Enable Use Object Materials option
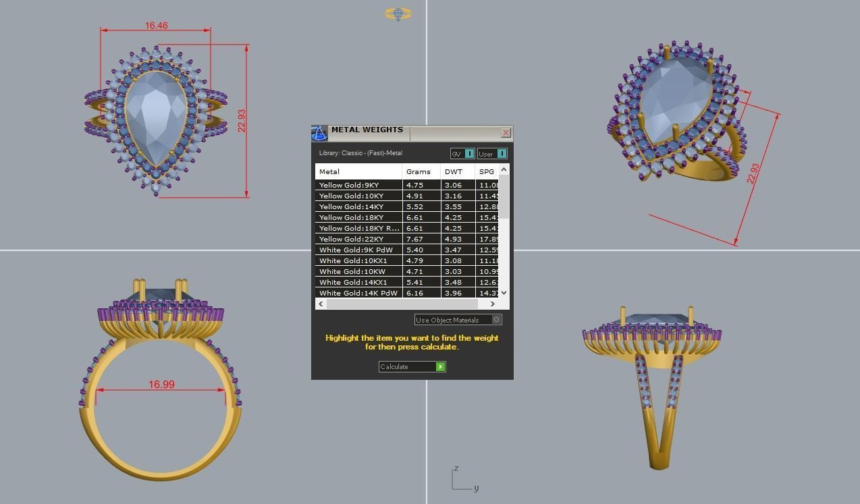Image resolution: width=860 pixels, height=504 pixels. point(458,320)
